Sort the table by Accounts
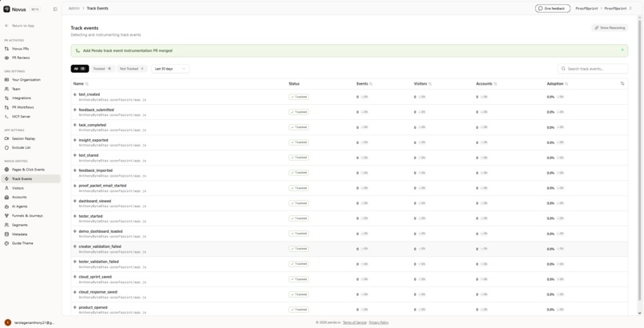This screenshot has width=644, height=328. [487, 84]
